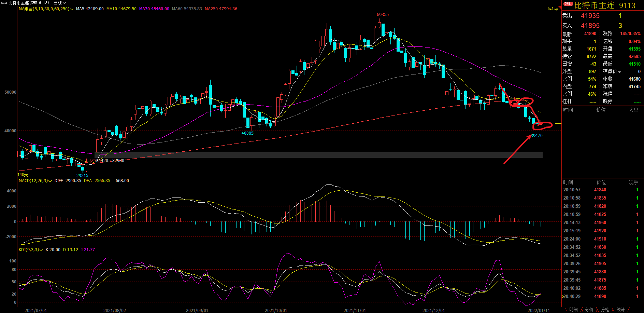Click the Delay indicator at chart top right
This screenshot has height=313, width=644.
[x=553, y=9]
